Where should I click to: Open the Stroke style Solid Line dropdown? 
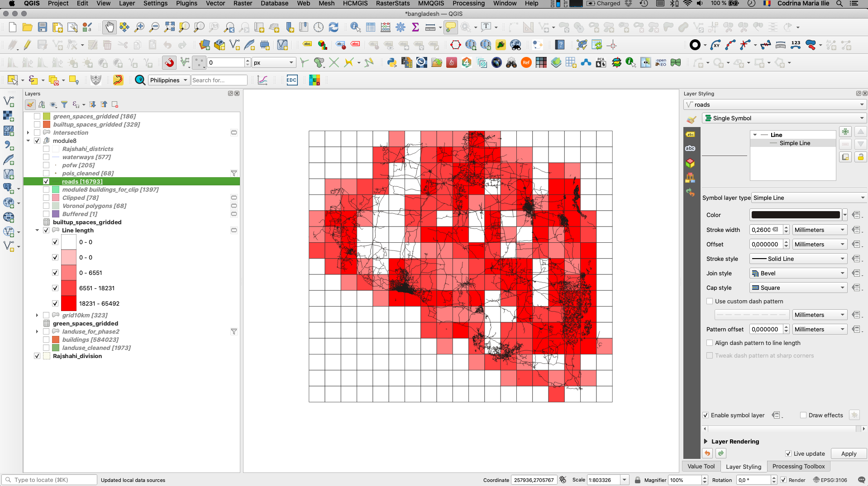coord(798,259)
